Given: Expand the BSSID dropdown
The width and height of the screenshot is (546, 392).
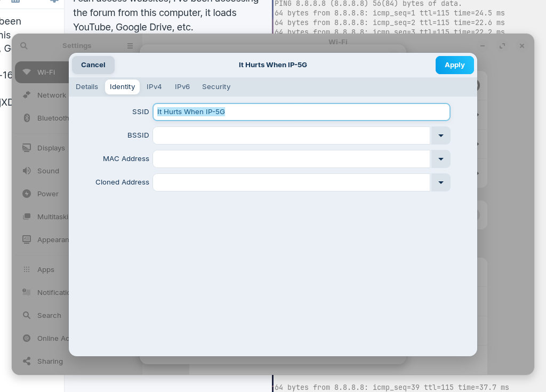Looking at the screenshot, I should tap(440, 135).
